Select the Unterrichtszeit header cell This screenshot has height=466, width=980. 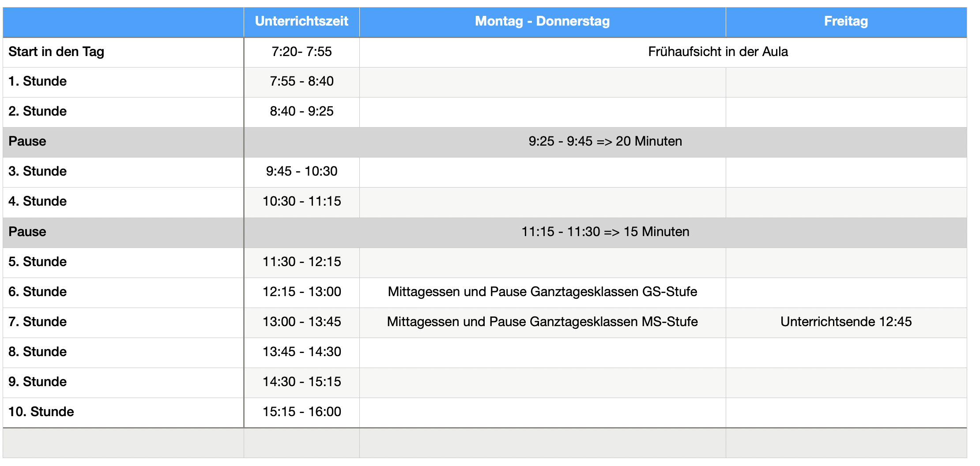(x=302, y=22)
